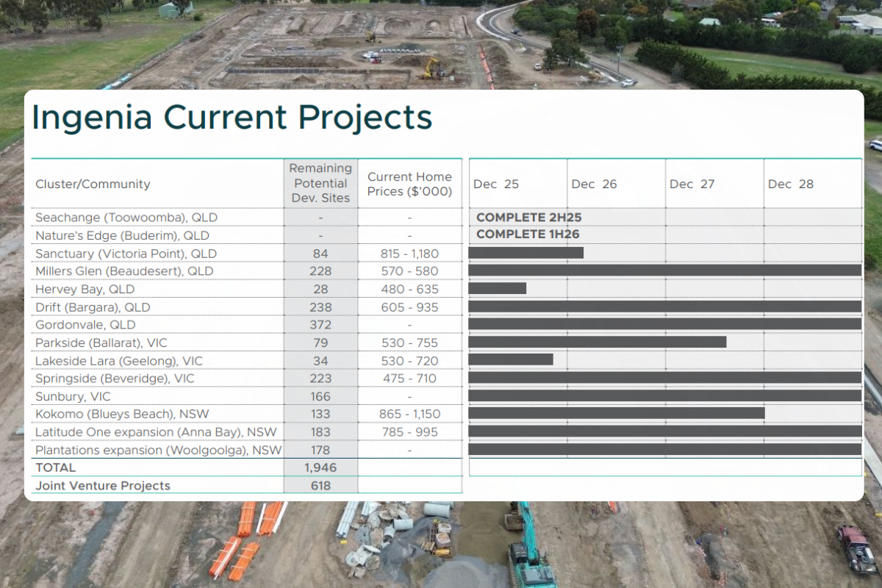
Task: Select the Parkside (Ballarat) timeline bar
Action: pyautogui.click(x=598, y=343)
